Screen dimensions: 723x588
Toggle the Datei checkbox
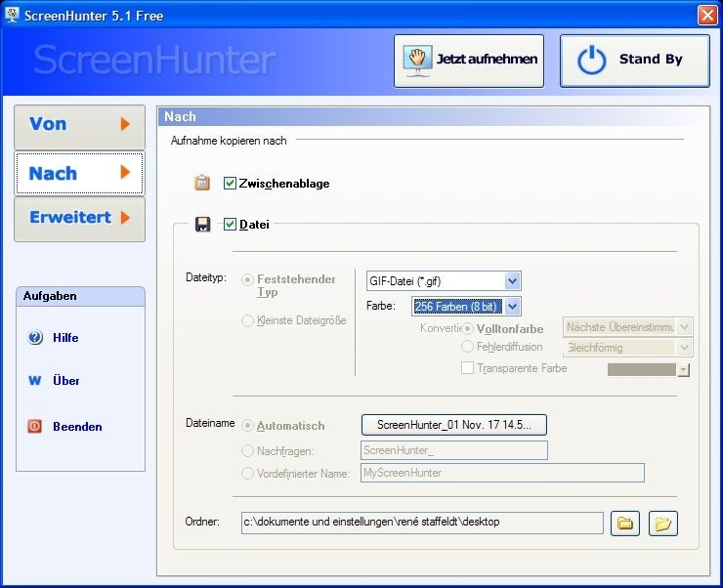pos(230,225)
